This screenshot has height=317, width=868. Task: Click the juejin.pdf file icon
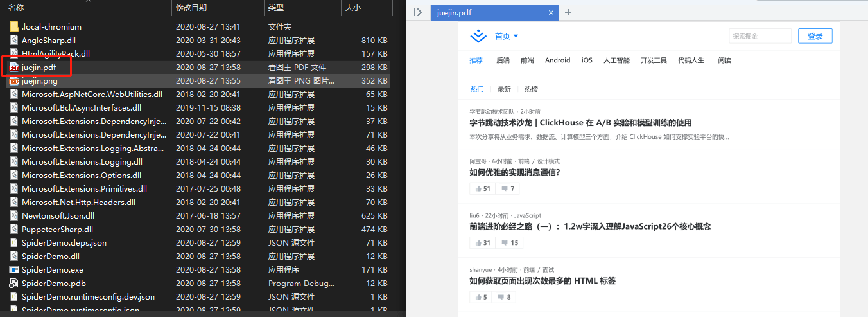coord(14,68)
